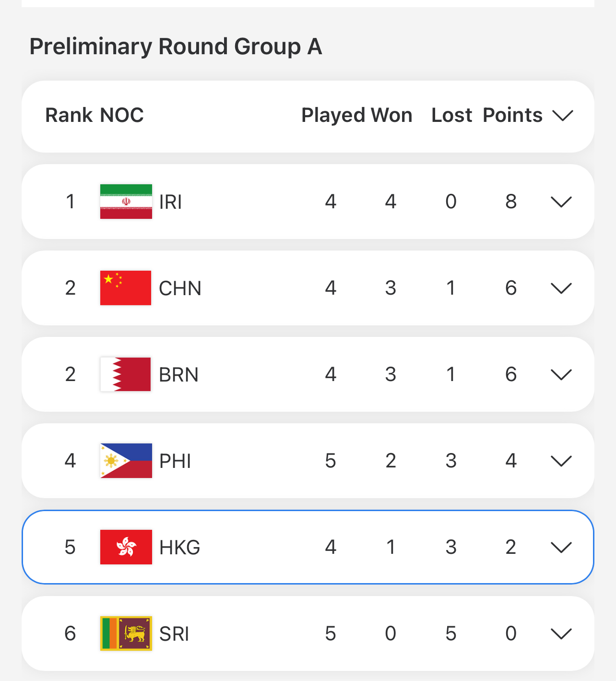Click the Played column header

333,115
